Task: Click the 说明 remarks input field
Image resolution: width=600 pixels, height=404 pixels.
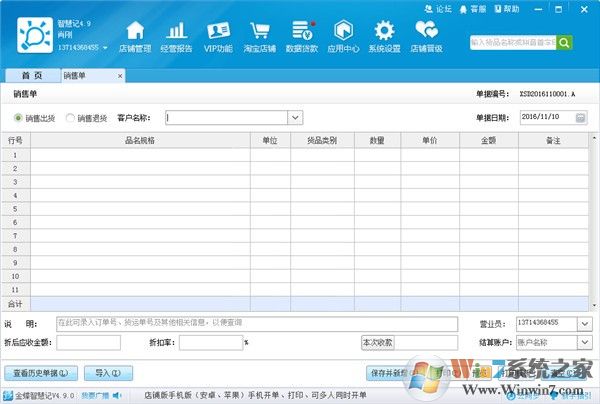Action: coord(255,323)
